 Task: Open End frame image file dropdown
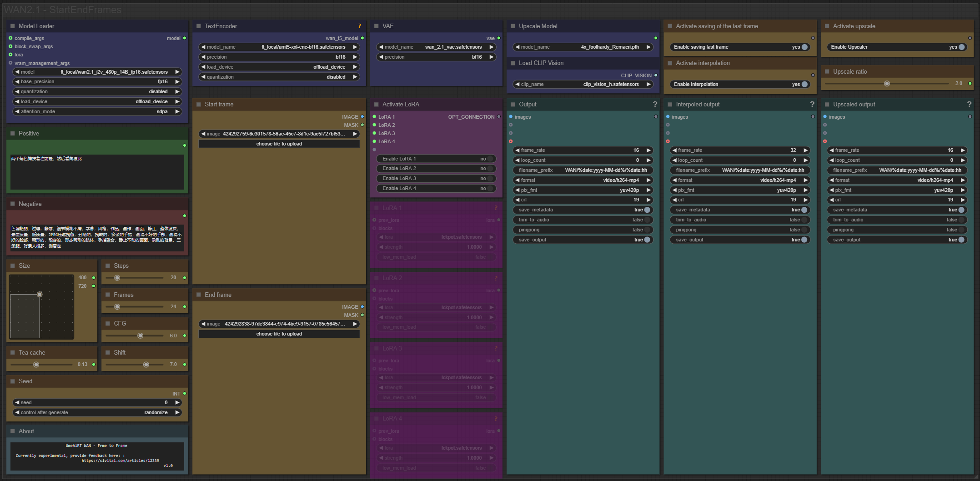(x=279, y=324)
